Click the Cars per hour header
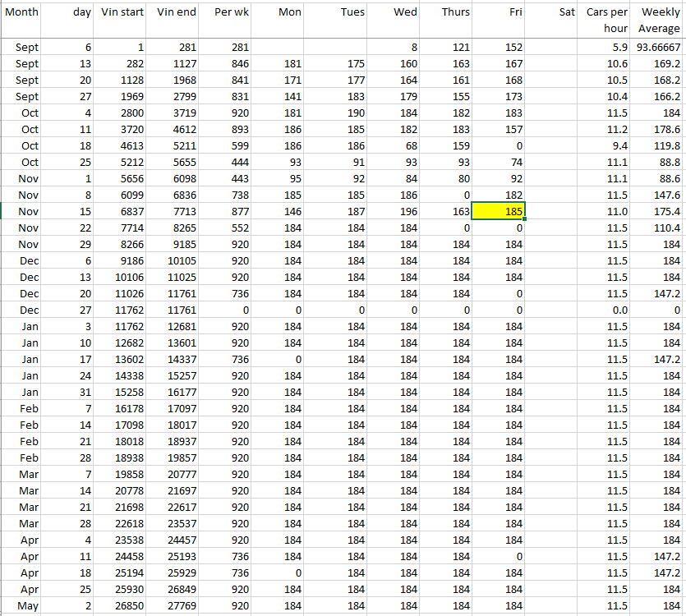The image size is (686, 616). [605, 20]
